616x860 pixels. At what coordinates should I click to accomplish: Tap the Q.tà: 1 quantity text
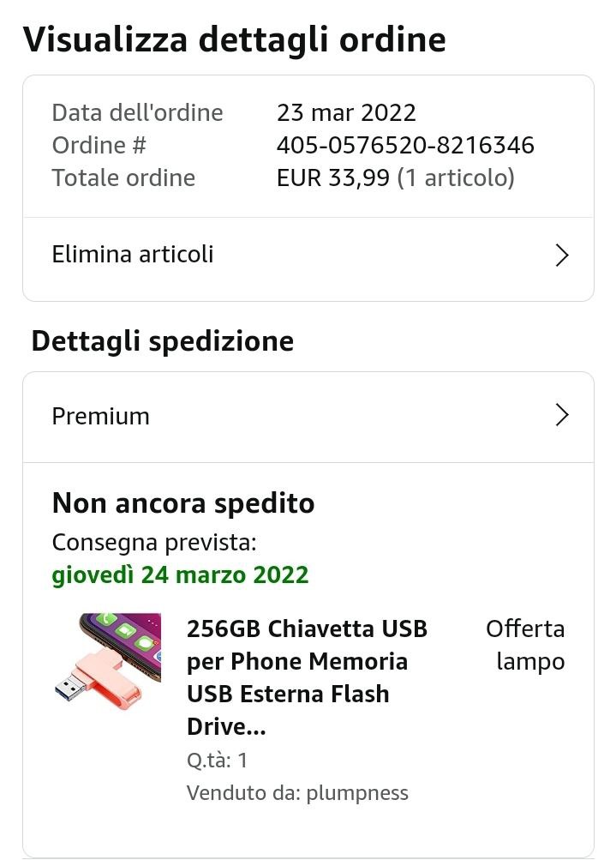click(x=218, y=761)
